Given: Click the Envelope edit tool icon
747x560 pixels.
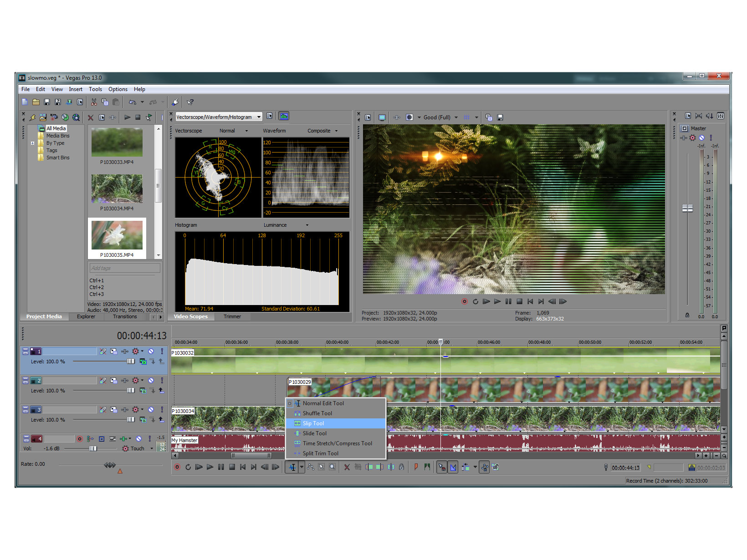Looking at the screenshot, I should (x=311, y=467).
